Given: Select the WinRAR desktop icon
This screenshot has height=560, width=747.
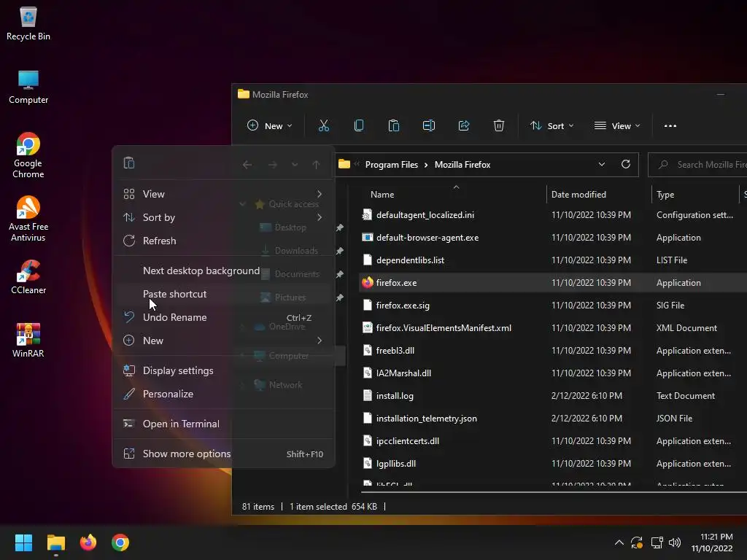Looking at the screenshot, I should [x=28, y=340].
